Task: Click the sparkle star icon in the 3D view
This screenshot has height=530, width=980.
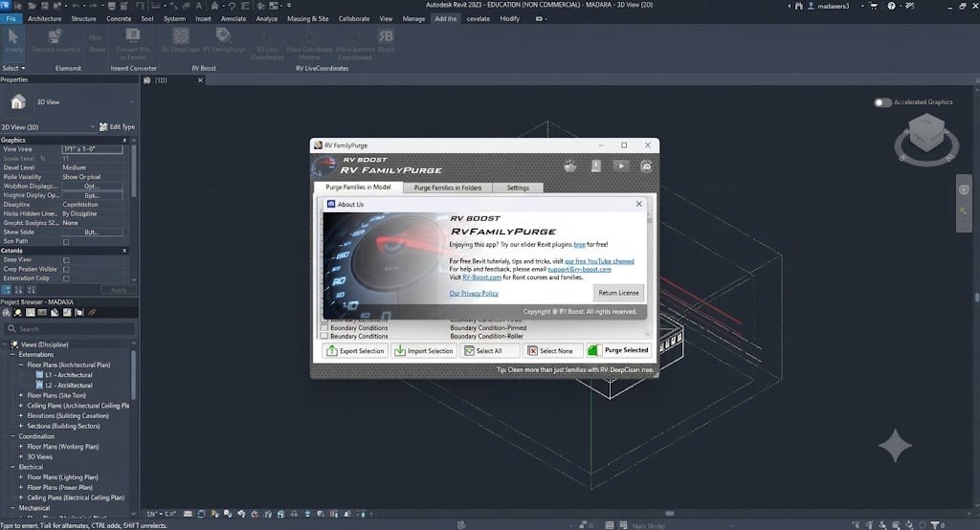Action: click(895, 445)
